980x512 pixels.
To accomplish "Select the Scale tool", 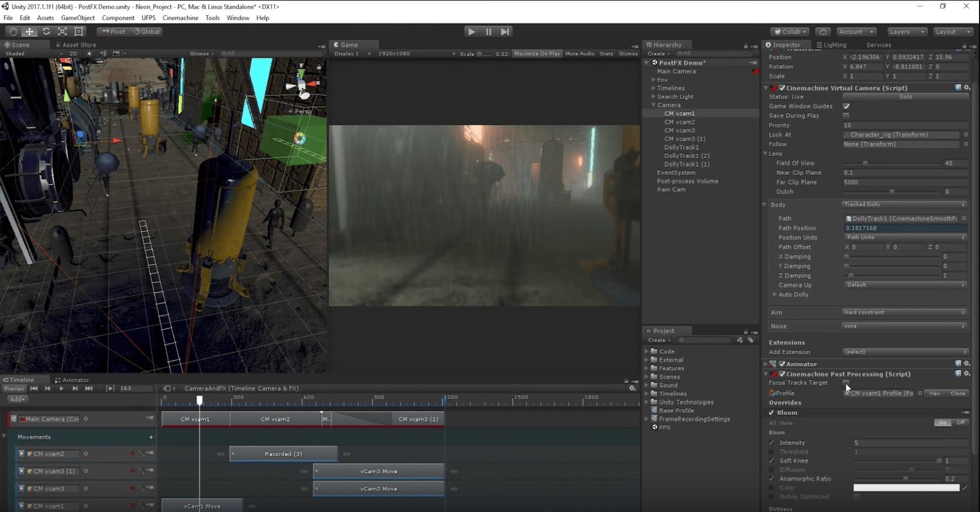I will (x=62, y=31).
